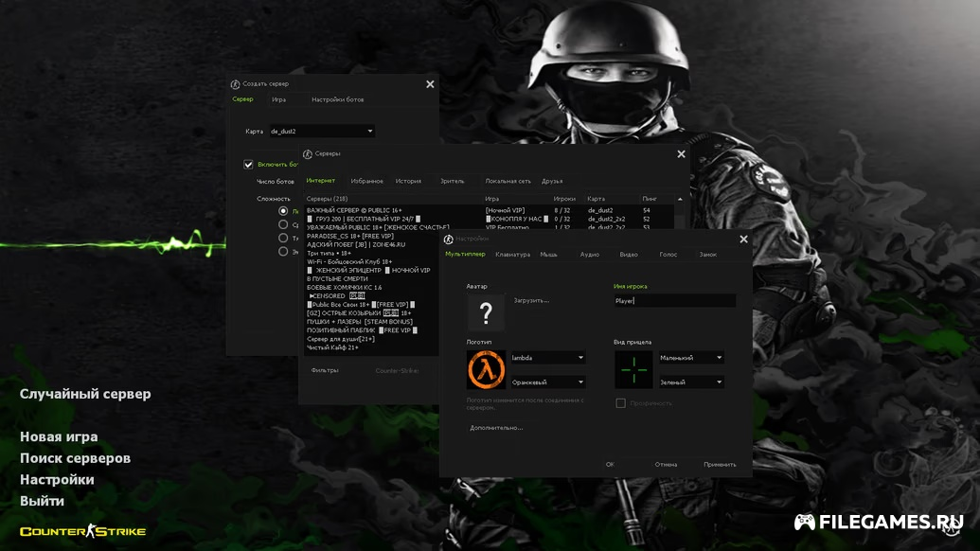Toggle the Включить ботов checkbox
This screenshot has height=551, width=980.
coord(248,165)
